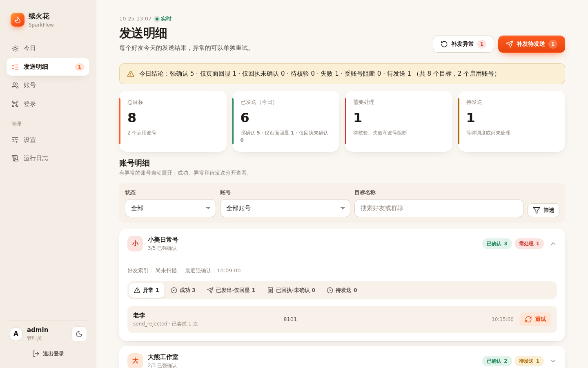This screenshot has width=588, height=368.
Task: Click the 需要处理 stat card
Action: click(399, 121)
